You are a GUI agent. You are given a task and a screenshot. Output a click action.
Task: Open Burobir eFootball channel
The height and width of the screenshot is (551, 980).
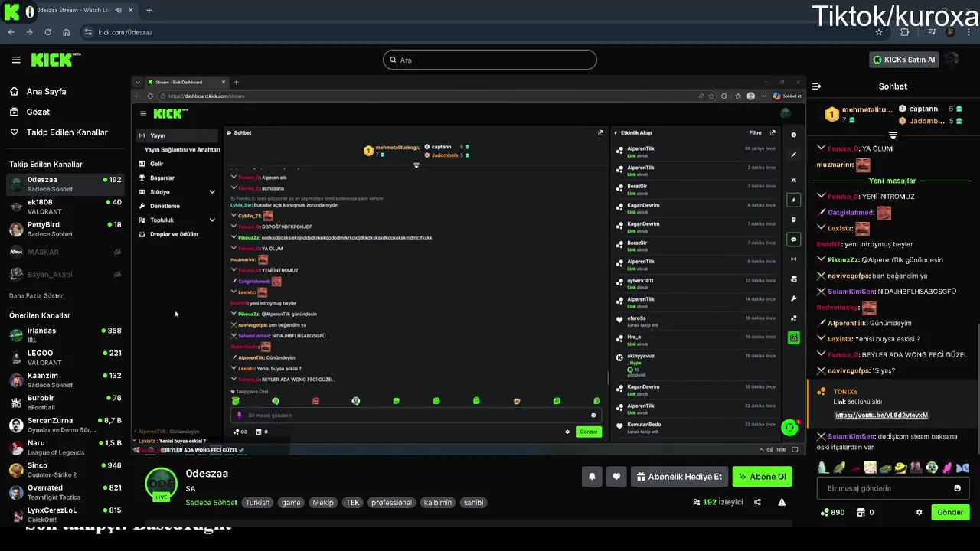point(65,402)
